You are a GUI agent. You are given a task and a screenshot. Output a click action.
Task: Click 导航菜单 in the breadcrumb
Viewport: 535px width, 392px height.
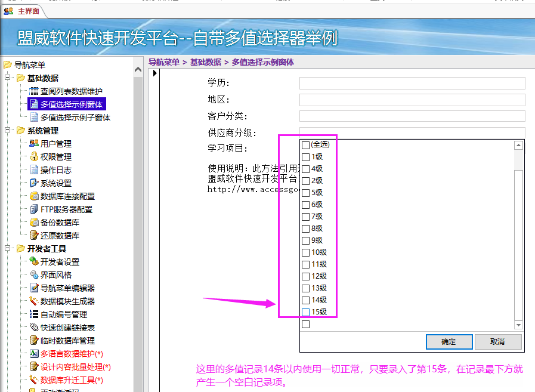pos(164,62)
